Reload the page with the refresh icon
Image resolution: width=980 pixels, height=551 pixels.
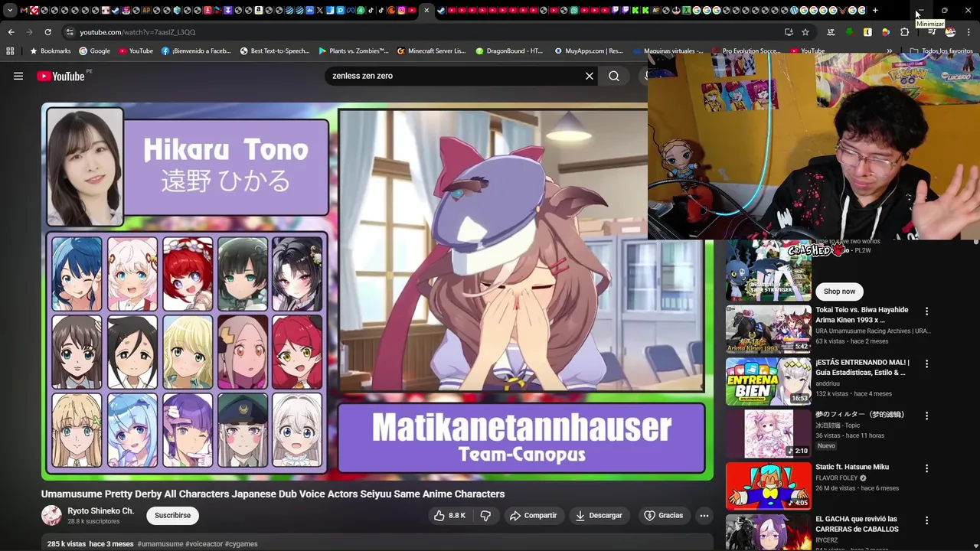(x=47, y=32)
